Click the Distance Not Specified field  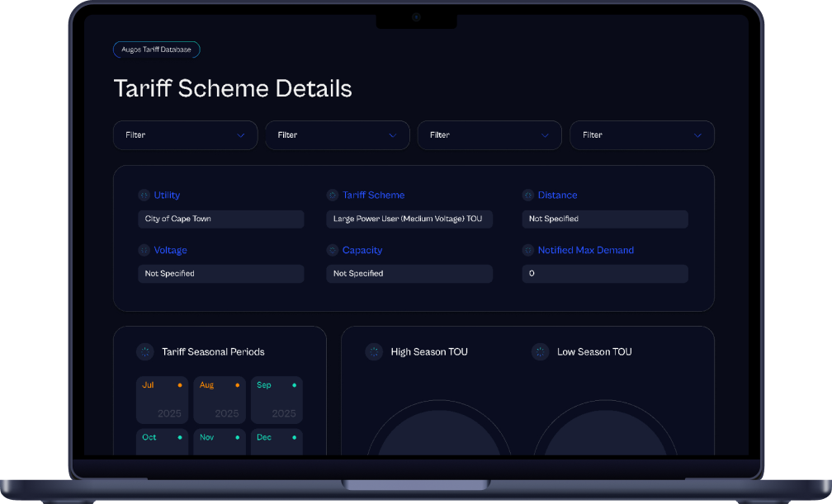[605, 219]
